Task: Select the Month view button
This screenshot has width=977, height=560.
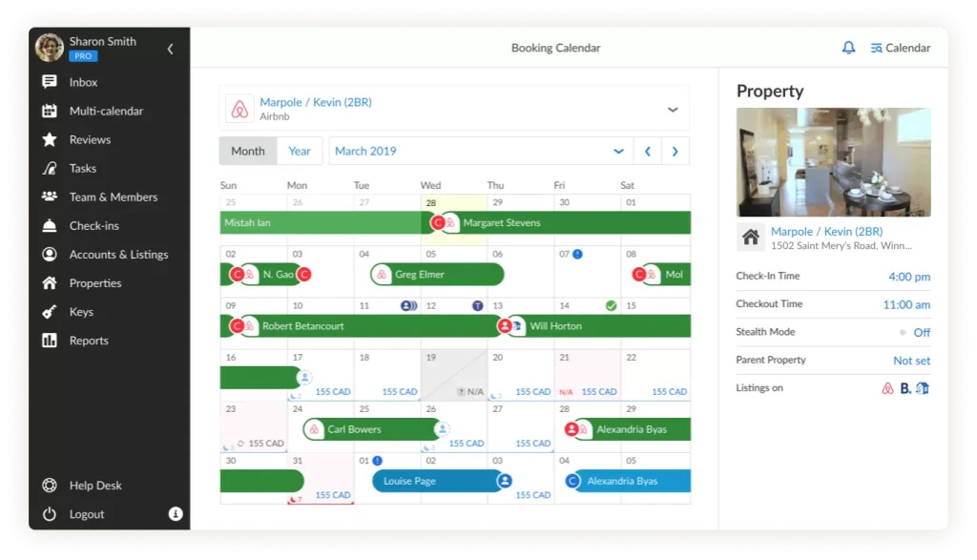Action: point(248,151)
